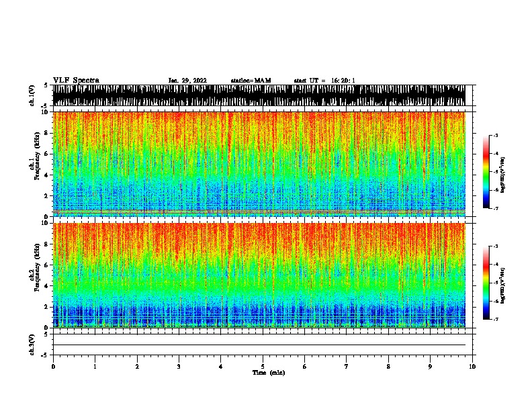Click the "9" tick label on Time axis
The height and width of the screenshot is (411, 532).
point(430,367)
